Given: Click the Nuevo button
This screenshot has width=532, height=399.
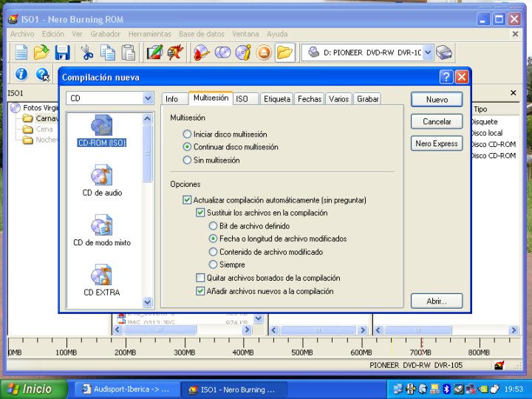Looking at the screenshot, I should tap(437, 100).
